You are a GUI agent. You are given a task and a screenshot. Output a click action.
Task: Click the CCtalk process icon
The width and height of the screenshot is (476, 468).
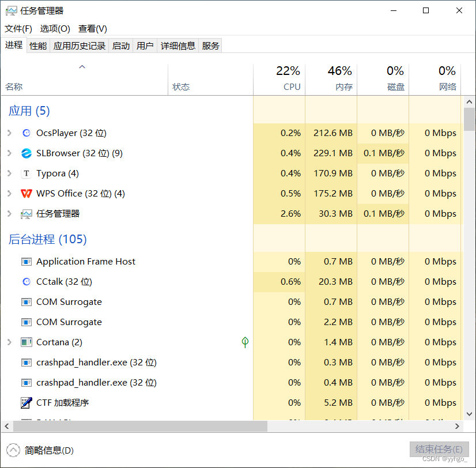tap(27, 281)
